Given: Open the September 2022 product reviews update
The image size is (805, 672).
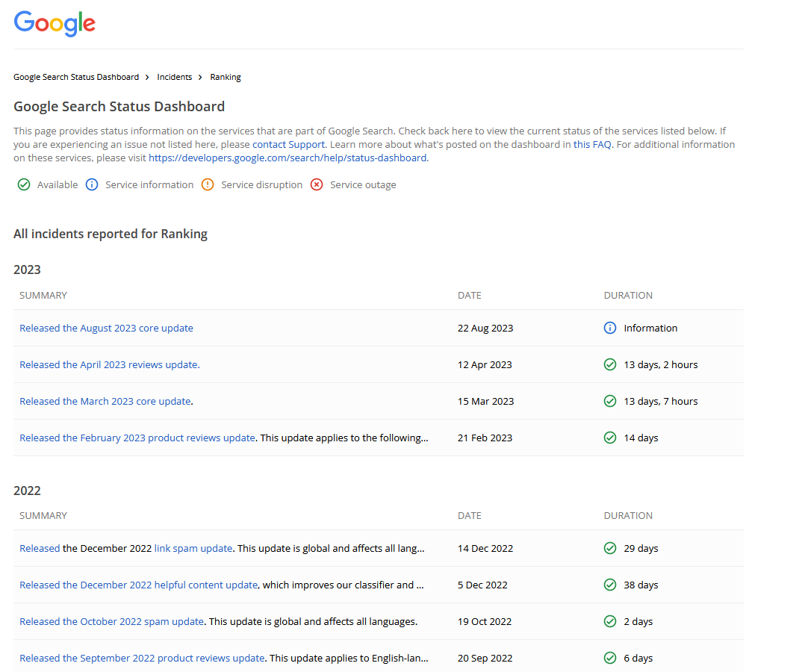Looking at the screenshot, I should click(x=142, y=658).
